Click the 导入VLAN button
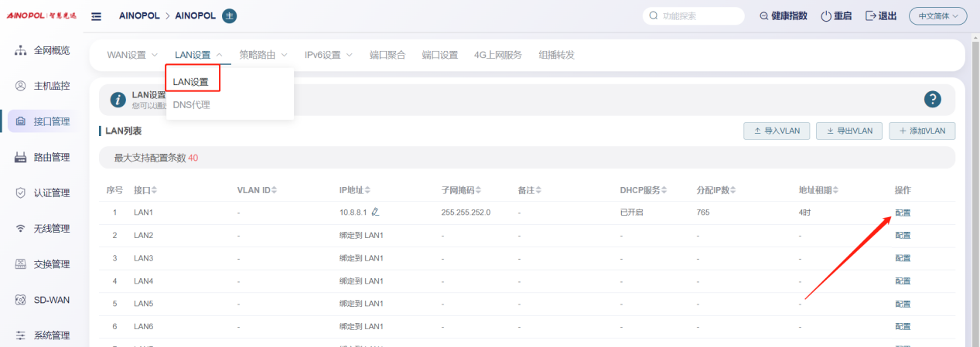This screenshot has height=347, width=980. (777, 131)
